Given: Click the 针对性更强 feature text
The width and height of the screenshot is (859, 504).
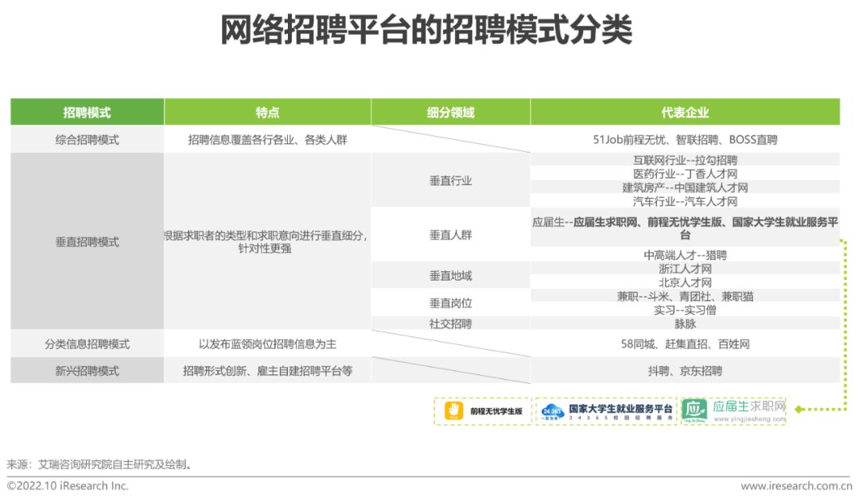Looking at the screenshot, I should pos(265,249).
